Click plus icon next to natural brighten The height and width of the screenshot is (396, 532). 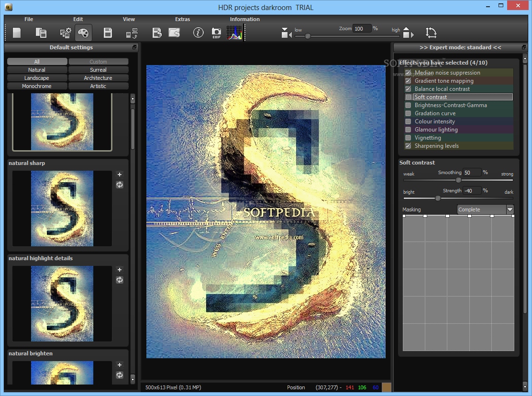click(x=120, y=365)
